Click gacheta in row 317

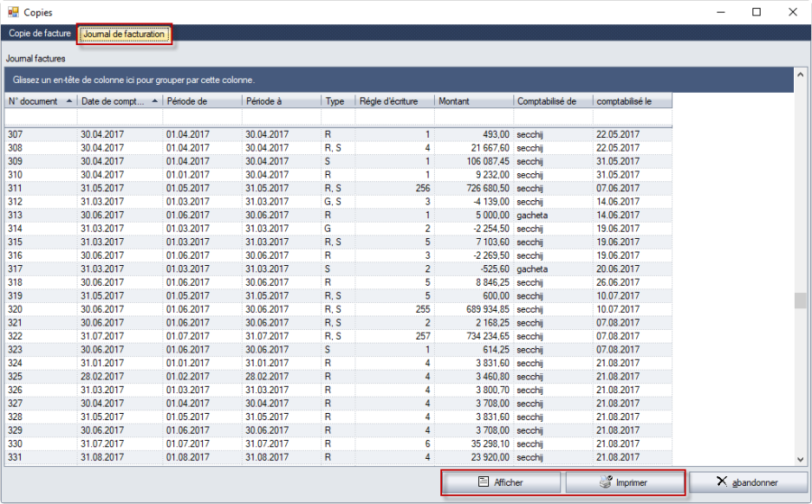tap(531, 269)
